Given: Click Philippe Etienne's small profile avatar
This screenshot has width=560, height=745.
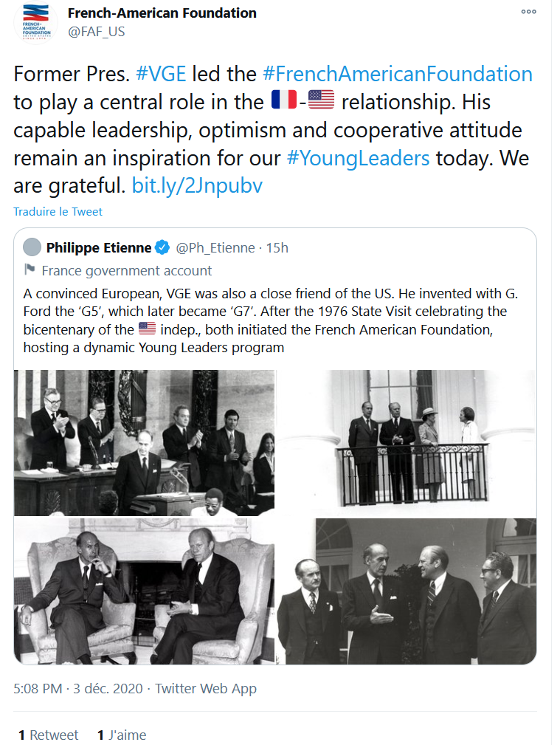Looking at the screenshot, I should 32,247.
